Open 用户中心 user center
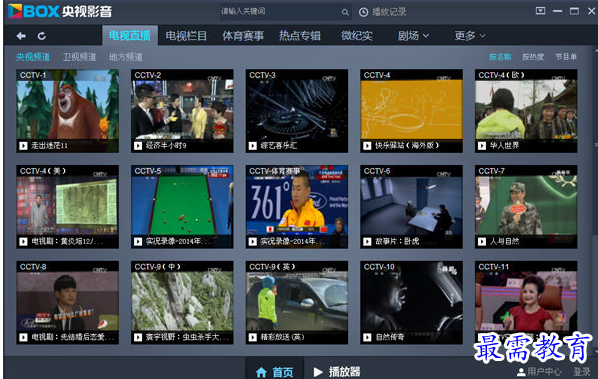The image size is (598, 379). pos(544,372)
